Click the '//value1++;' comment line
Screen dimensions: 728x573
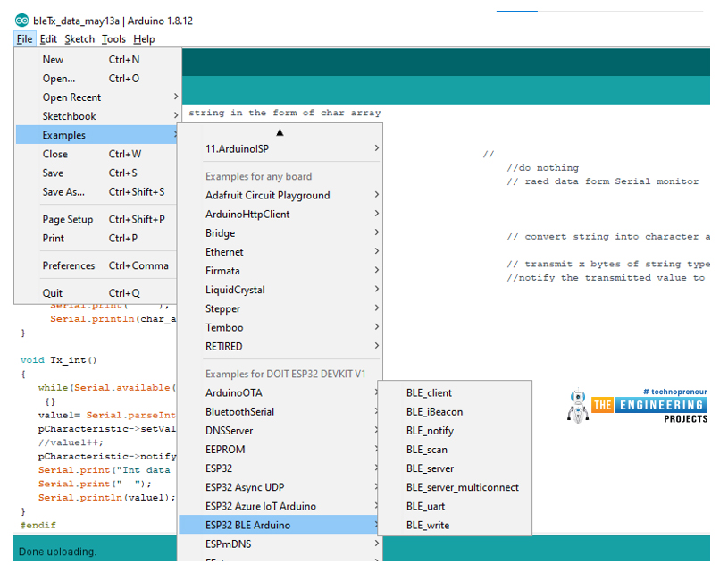click(71, 442)
